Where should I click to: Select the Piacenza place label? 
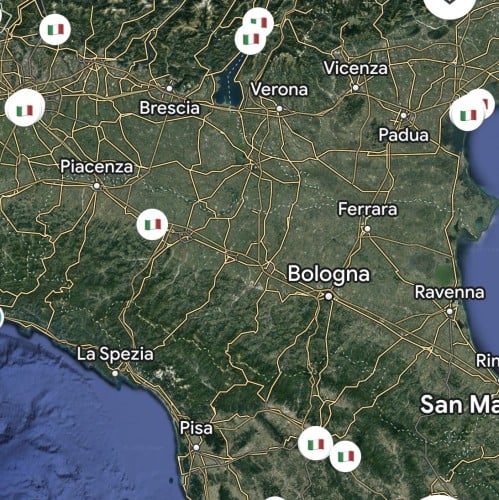click(x=97, y=166)
